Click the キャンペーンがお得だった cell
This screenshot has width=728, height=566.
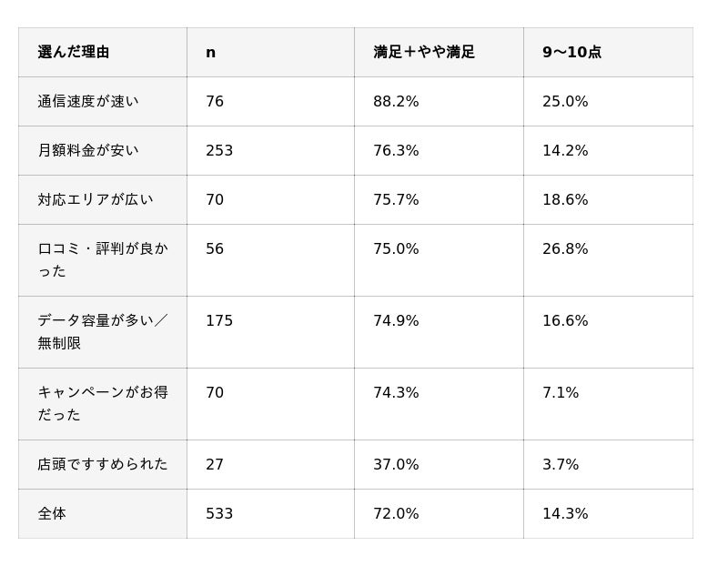(x=103, y=404)
